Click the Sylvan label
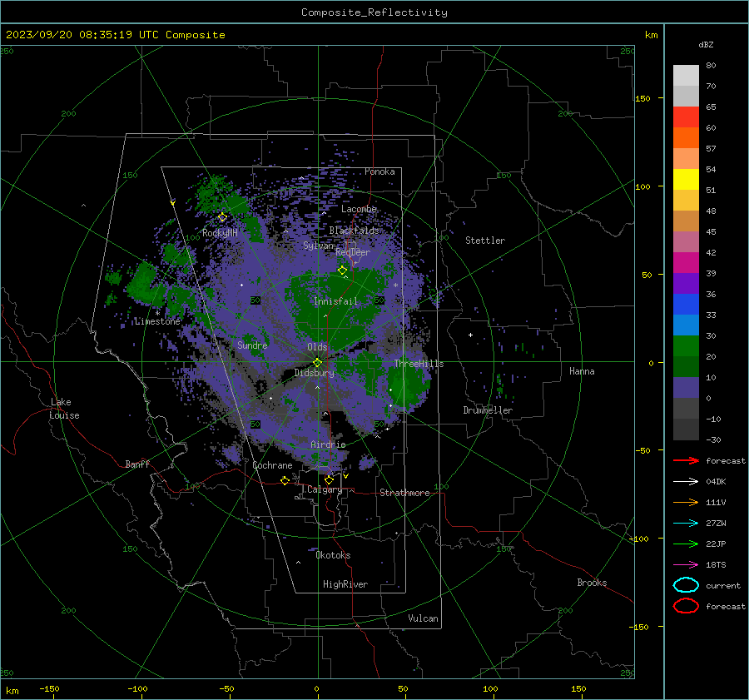Screen dimensions: 749x700 click(318, 246)
